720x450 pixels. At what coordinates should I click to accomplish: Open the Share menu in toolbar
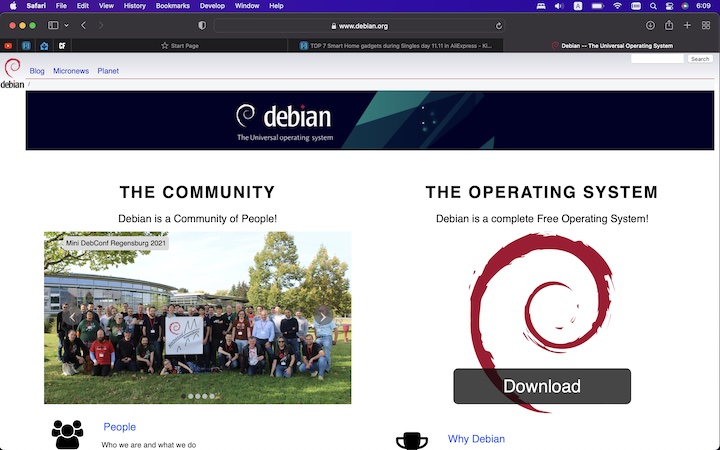coord(669,25)
